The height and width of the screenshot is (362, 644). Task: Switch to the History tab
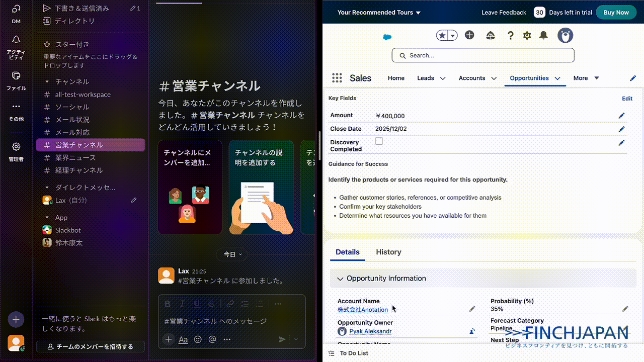[388, 252]
